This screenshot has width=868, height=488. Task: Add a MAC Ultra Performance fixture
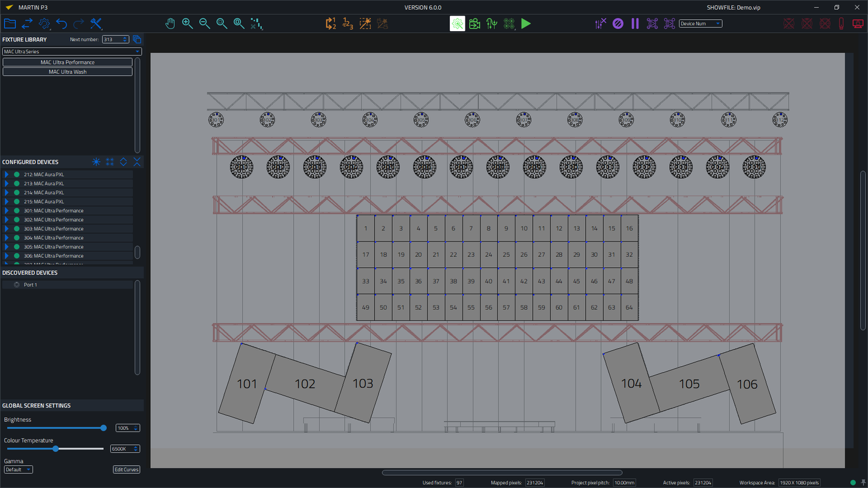click(67, 62)
